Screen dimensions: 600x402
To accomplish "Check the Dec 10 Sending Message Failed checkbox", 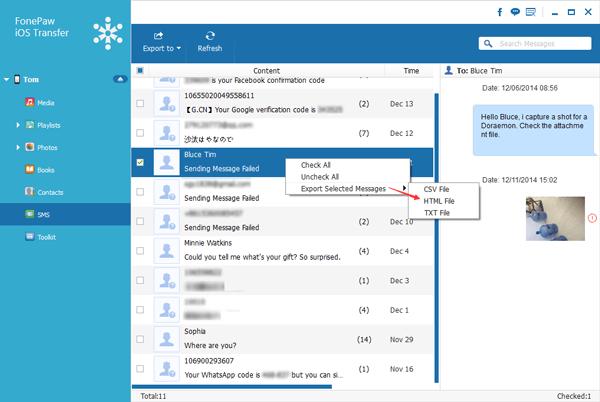I will (x=140, y=221).
